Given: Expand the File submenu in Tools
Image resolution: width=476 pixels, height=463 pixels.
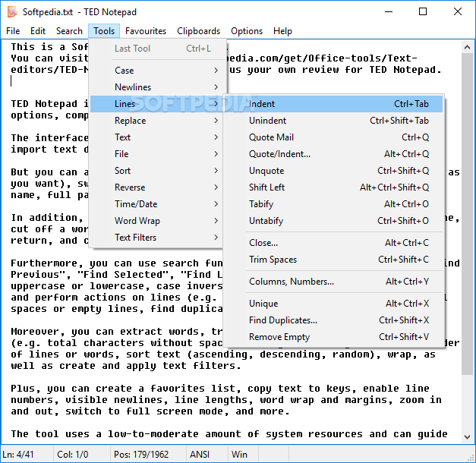Looking at the screenshot, I should [x=158, y=154].
